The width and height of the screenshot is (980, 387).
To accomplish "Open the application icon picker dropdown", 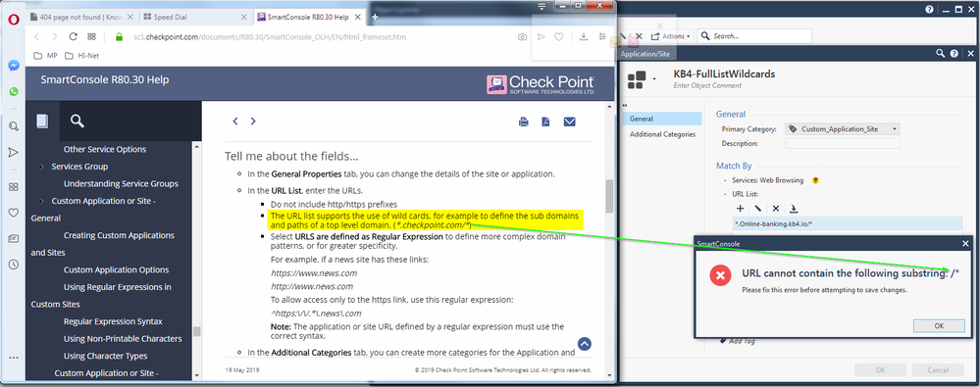I will point(653,79).
